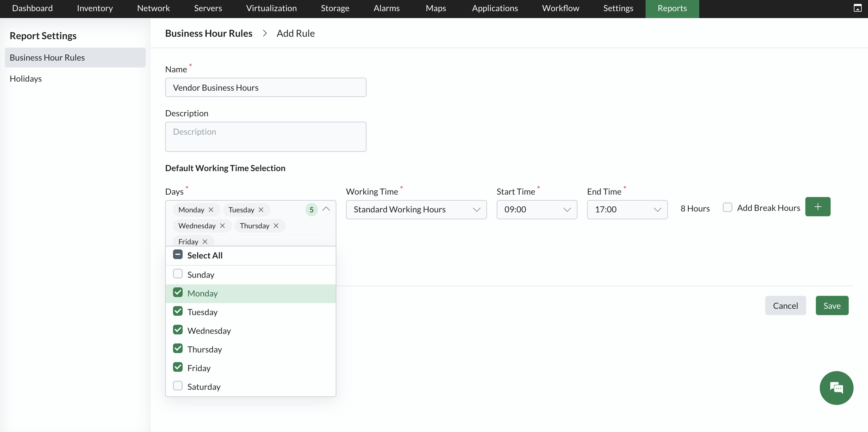Click the Description text area
Screen dimensions: 868x432
click(266, 137)
